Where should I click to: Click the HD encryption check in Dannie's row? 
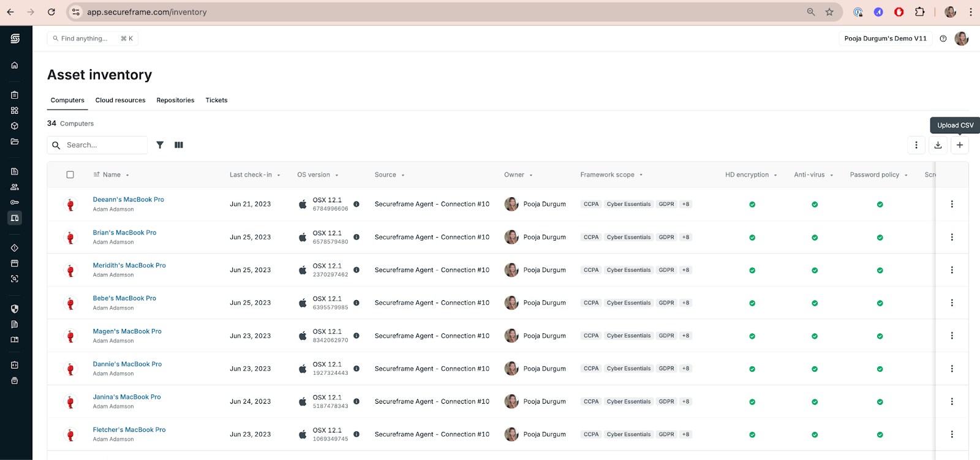point(752,369)
